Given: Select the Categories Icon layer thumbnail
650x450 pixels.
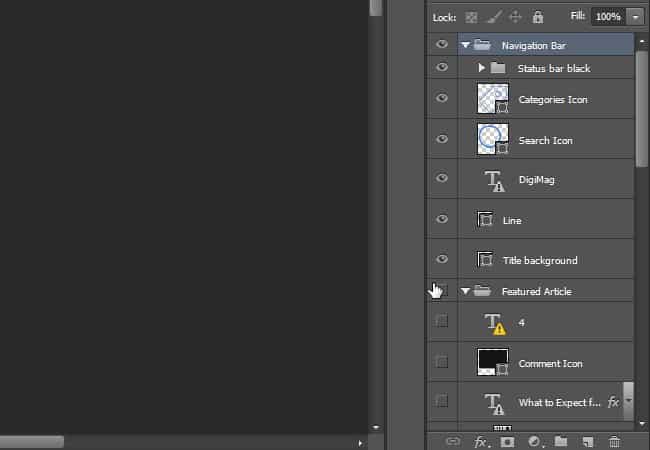Looking at the screenshot, I should (493, 98).
